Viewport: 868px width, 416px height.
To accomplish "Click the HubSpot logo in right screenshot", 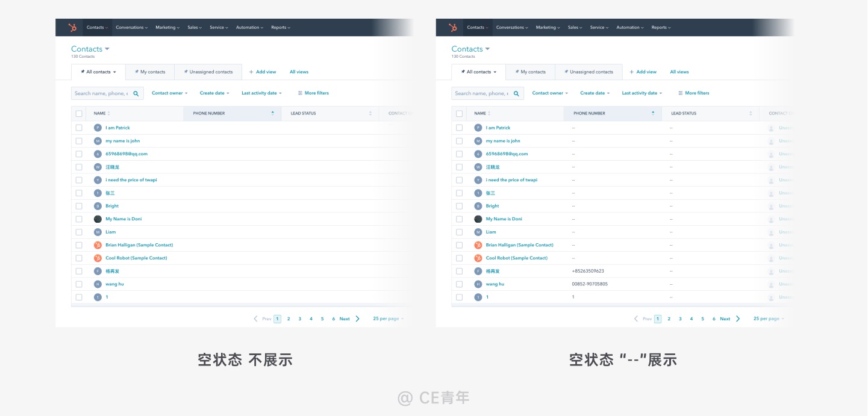I will (453, 28).
